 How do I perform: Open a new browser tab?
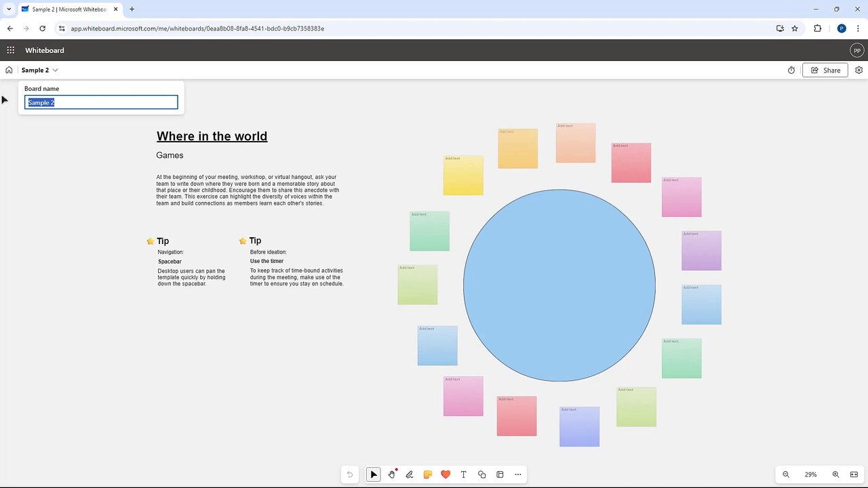(132, 9)
